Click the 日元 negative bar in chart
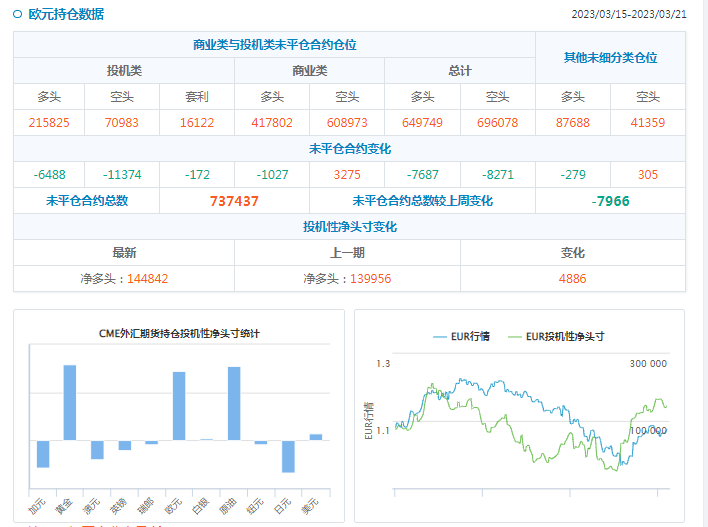The width and height of the screenshot is (708, 527). (x=288, y=456)
